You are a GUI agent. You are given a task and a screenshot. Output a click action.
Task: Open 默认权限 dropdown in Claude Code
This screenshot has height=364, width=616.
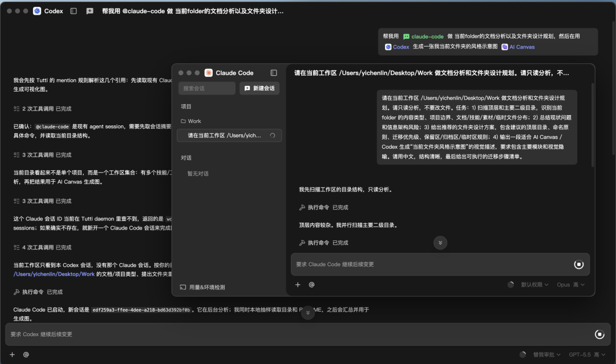coord(534,285)
